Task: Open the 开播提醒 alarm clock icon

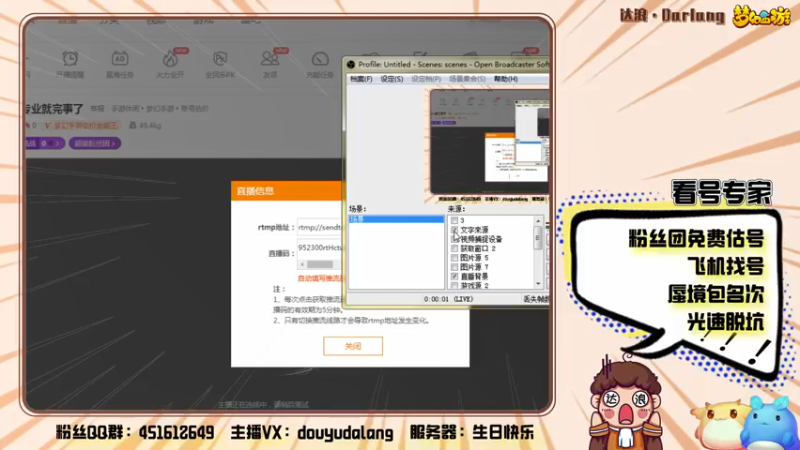Action: point(70,59)
